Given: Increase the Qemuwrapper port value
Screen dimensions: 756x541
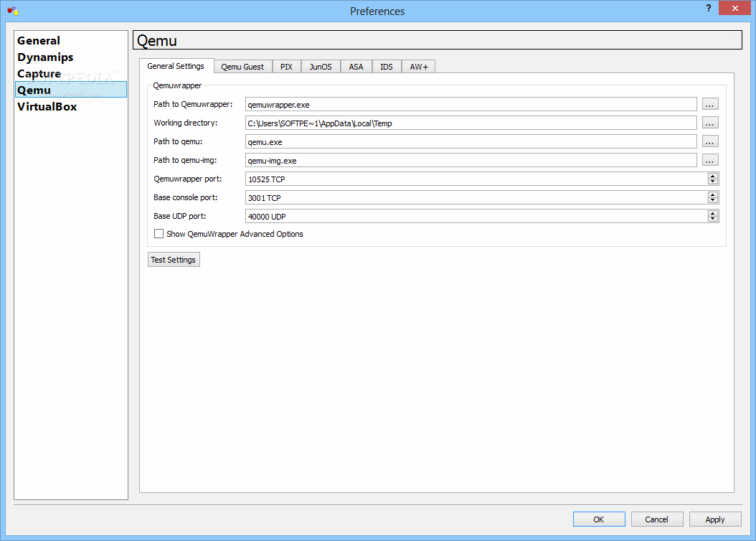Looking at the screenshot, I should (x=713, y=176).
